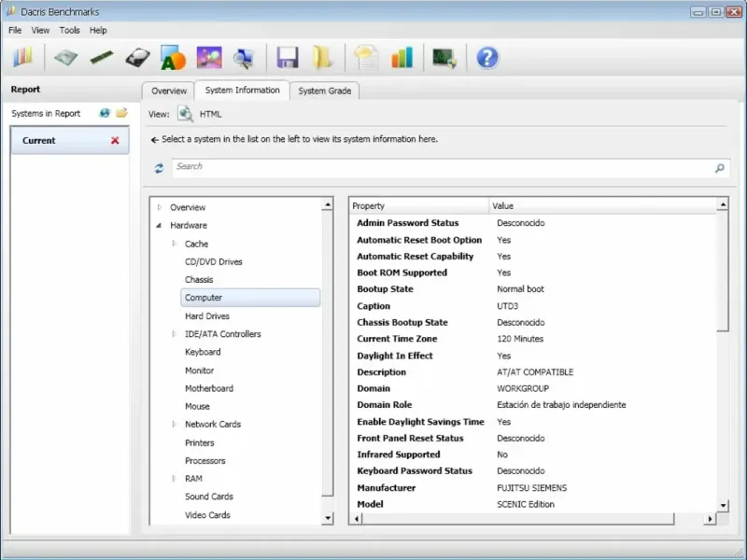The width and height of the screenshot is (747, 560).
Task: Select Video Cards in the hardware tree
Action: 207,515
